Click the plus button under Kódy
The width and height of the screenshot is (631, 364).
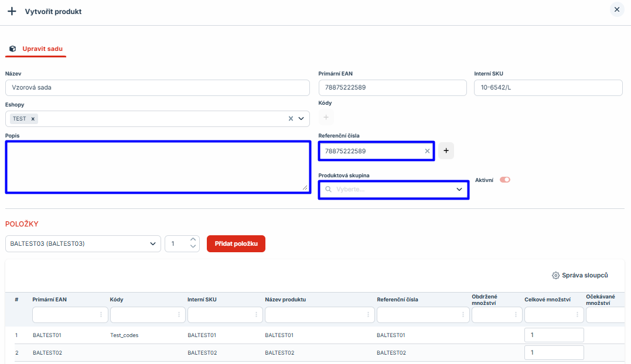(x=326, y=118)
